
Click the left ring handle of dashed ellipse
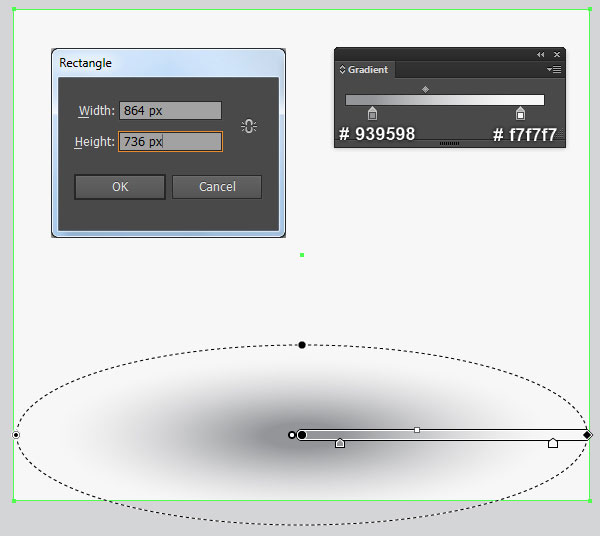[x=16, y=435]
